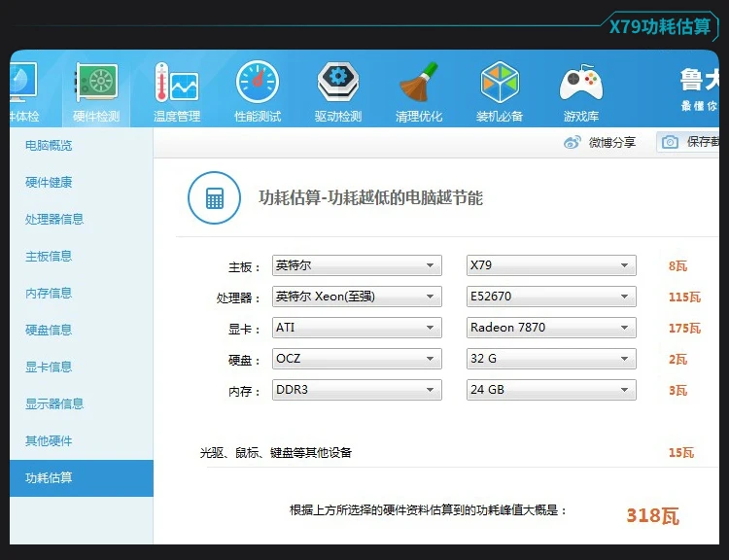Open the 温度管理 temperature management icon

[177, 82]
